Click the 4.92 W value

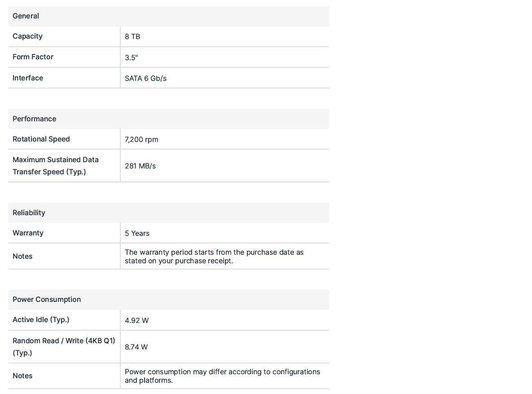tap(137, 321)
